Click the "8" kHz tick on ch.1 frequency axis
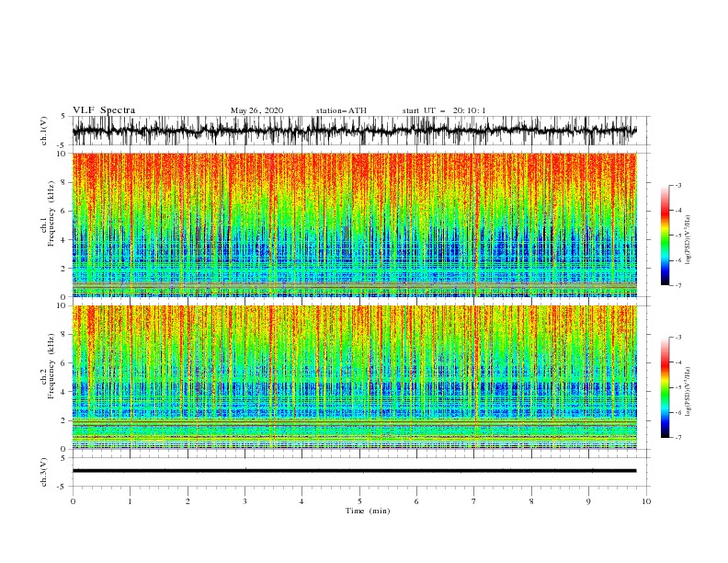Image resolution: width=728 pixels, height=563 pixels. tap(64, 182)
